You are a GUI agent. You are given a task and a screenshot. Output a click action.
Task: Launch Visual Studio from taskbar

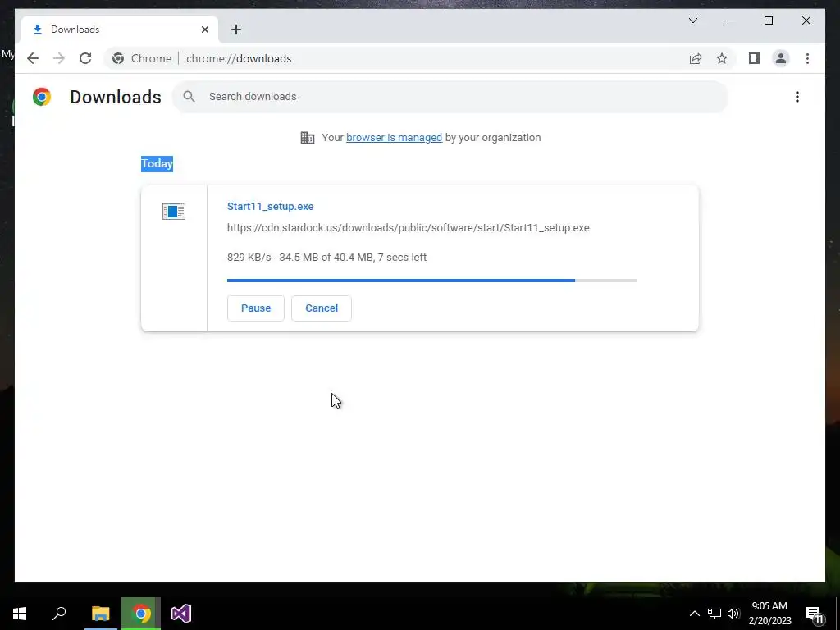pos(181,614)
